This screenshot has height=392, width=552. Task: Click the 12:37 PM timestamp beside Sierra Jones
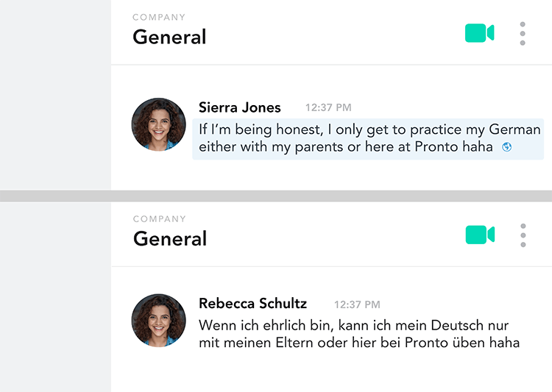(x=328, y=107)
